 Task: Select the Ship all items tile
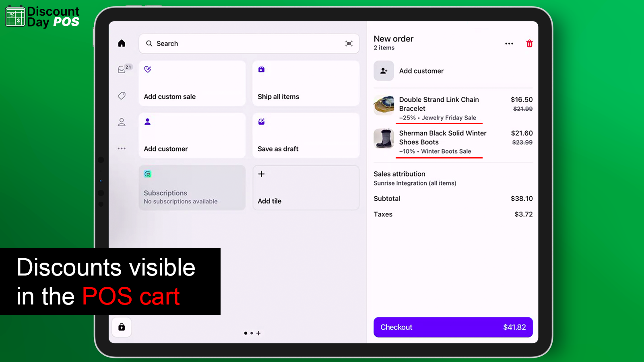click(305, 83)
